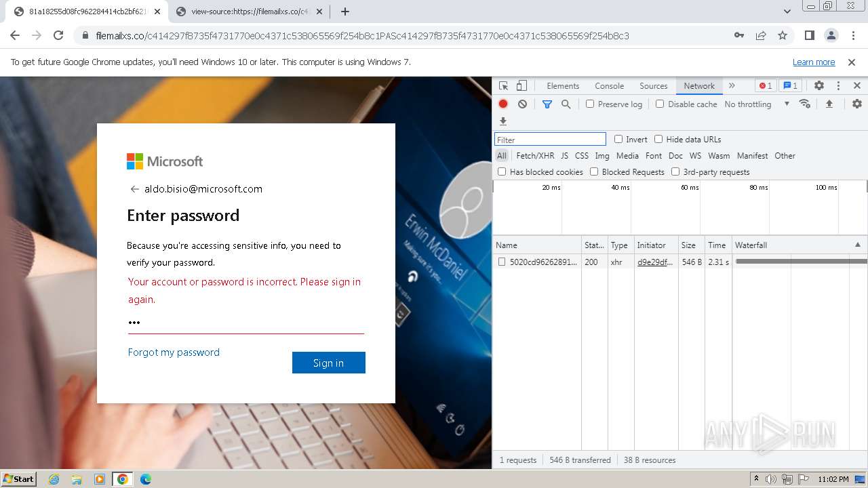Reload the current page

click(58, 35)
